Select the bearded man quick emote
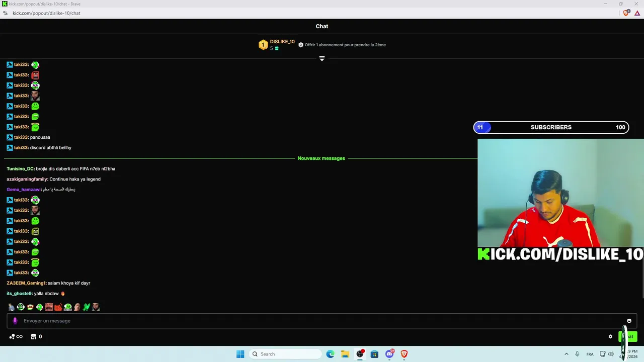This screenshot has height=362, width=644. (96, 307)
